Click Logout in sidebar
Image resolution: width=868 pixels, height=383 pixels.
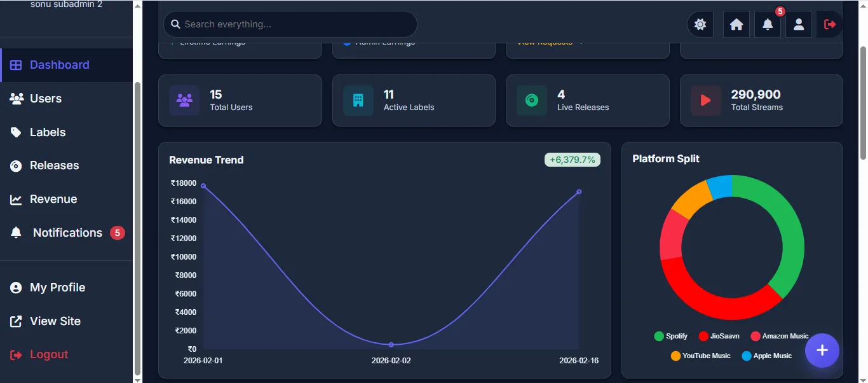66,354
